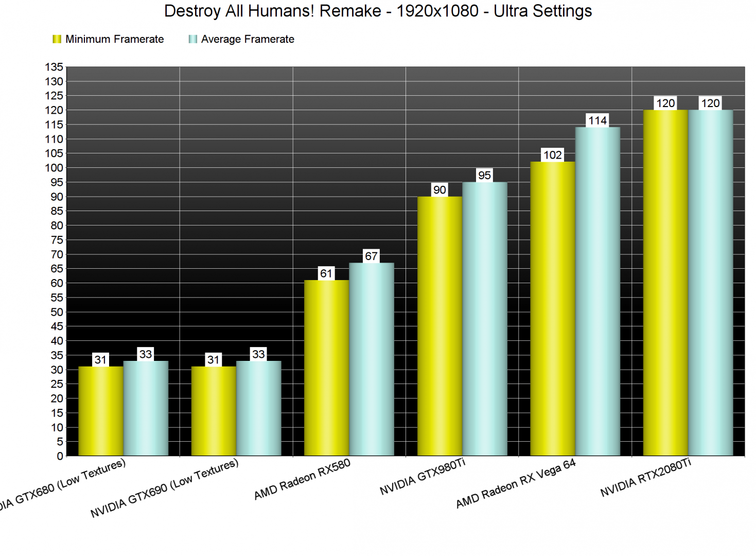Select the yellow NVIDIA GTX980Ti minimum bar
The width and height of the screenshot is (756, 556).
point(439,326)
